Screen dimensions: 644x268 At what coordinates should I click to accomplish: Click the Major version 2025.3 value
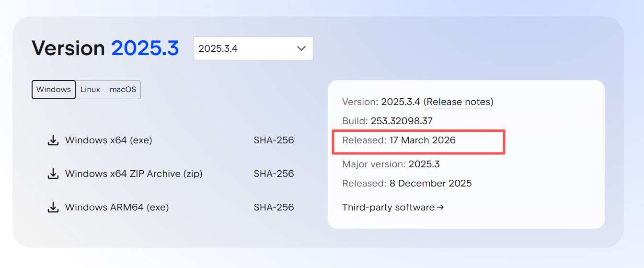[424, 164]
